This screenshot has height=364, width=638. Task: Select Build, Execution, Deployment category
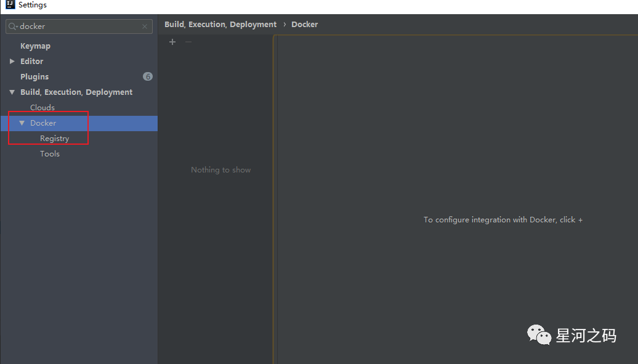(76, 92)
